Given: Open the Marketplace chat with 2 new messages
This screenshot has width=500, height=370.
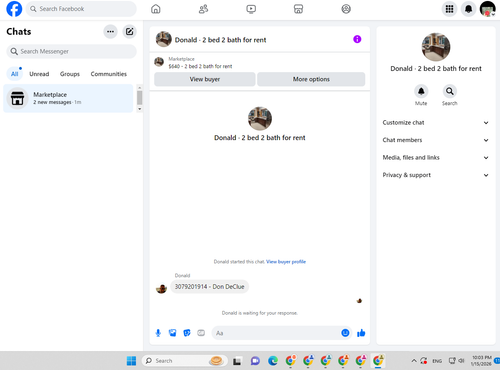Looking at the screenshot, I should [68, 98].
